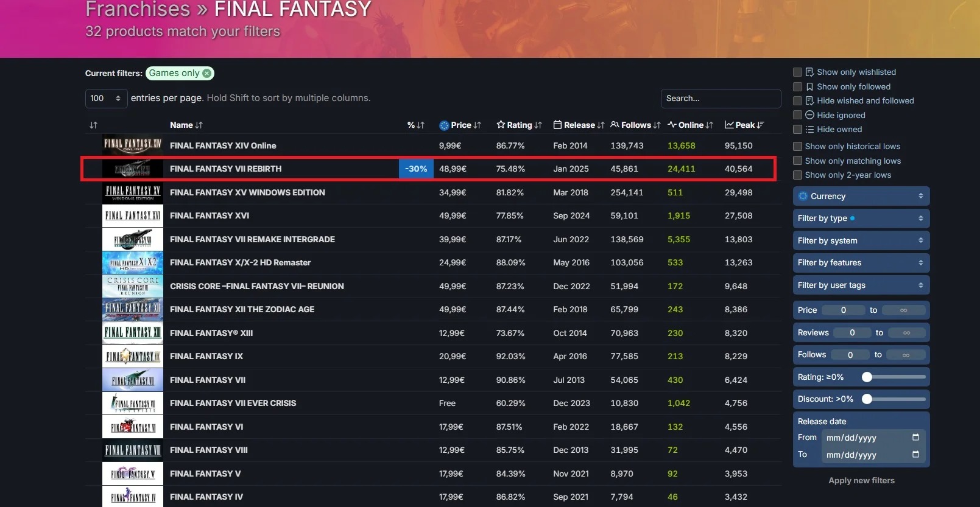The image size is (980, 507).
Task: Enable Show only wishlisted checkbox
Action: pyautogui.click(x=797, y=72)
